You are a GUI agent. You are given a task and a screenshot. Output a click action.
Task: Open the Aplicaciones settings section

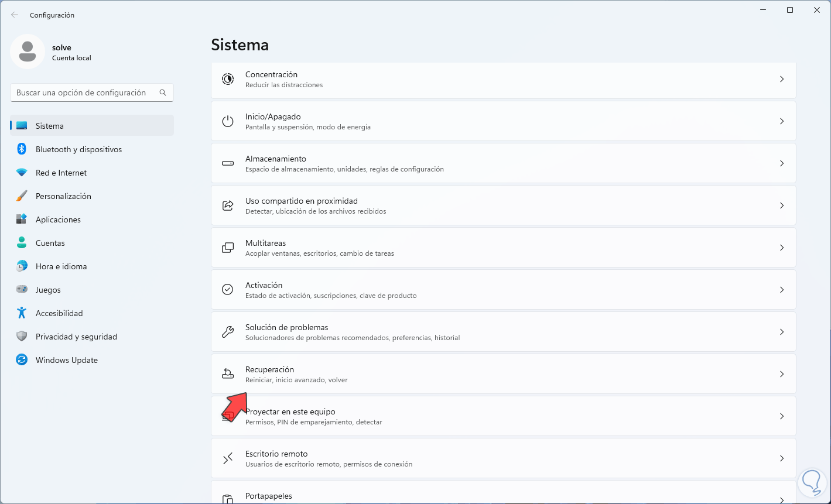click(58, 220)
